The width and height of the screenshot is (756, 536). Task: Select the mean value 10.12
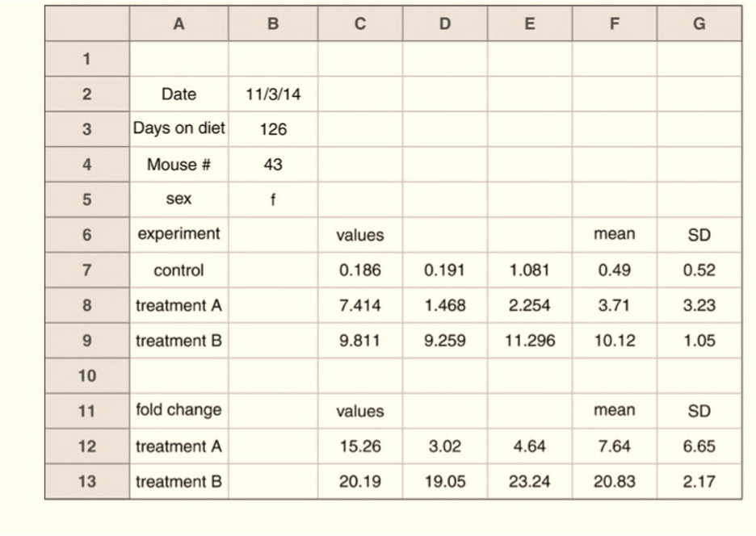(614, 341)
